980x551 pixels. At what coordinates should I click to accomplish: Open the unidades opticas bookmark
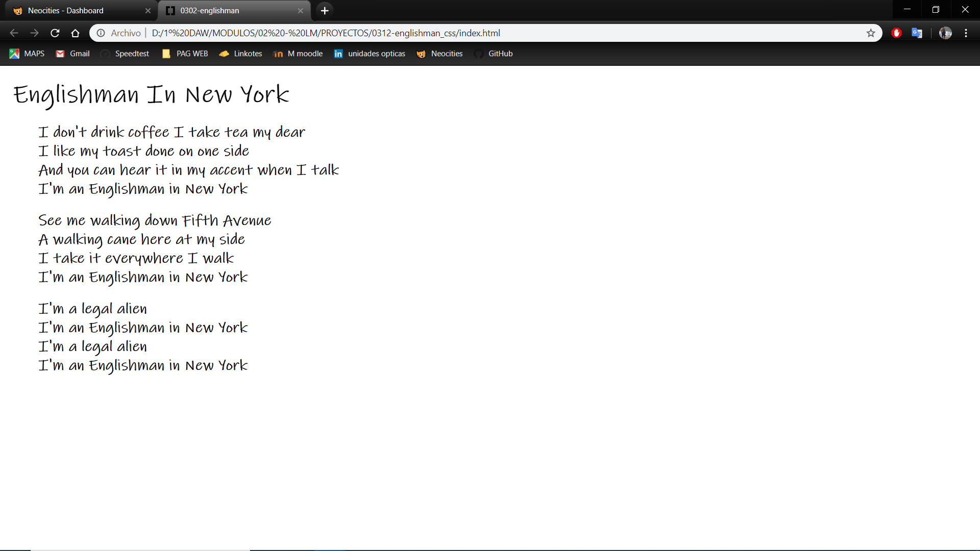pos(370,54)
